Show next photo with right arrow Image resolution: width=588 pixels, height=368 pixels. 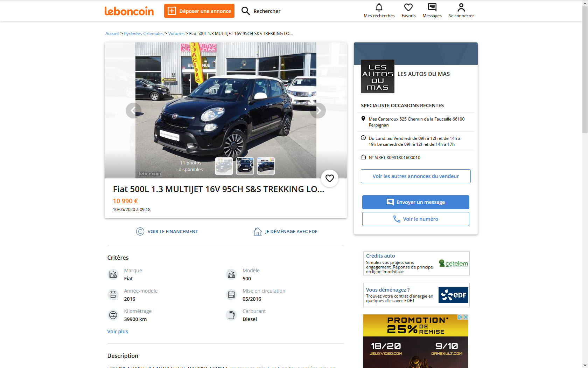318,110
